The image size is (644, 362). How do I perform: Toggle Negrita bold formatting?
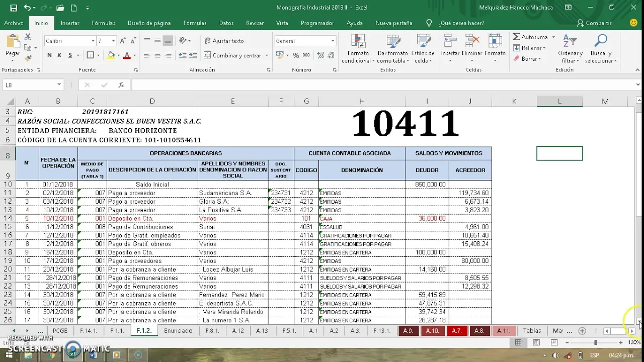click(x=49, y=55)
